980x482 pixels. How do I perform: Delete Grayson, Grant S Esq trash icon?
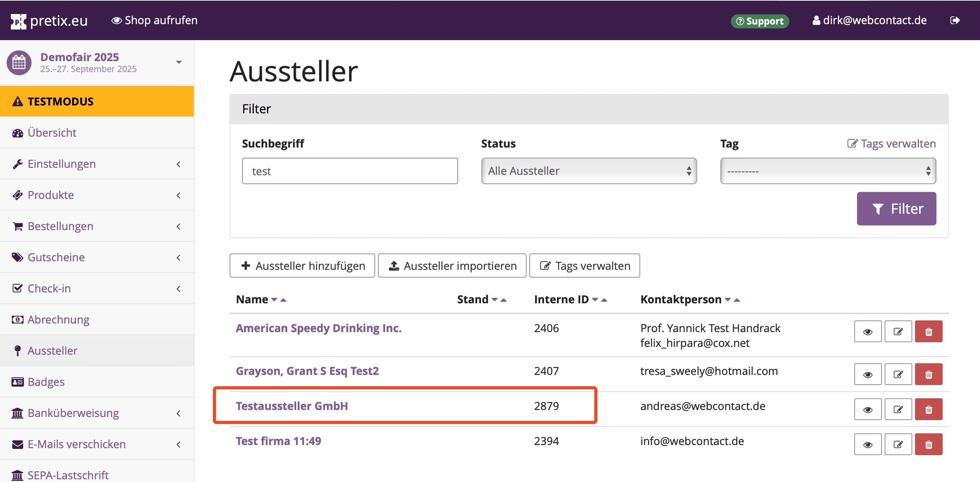pos(929,375)
